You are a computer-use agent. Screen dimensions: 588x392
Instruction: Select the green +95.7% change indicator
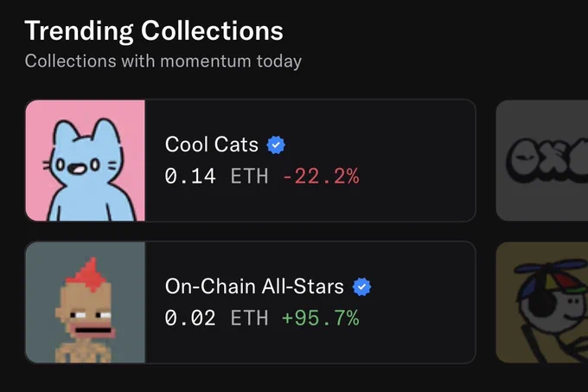[x=321, y=318]
